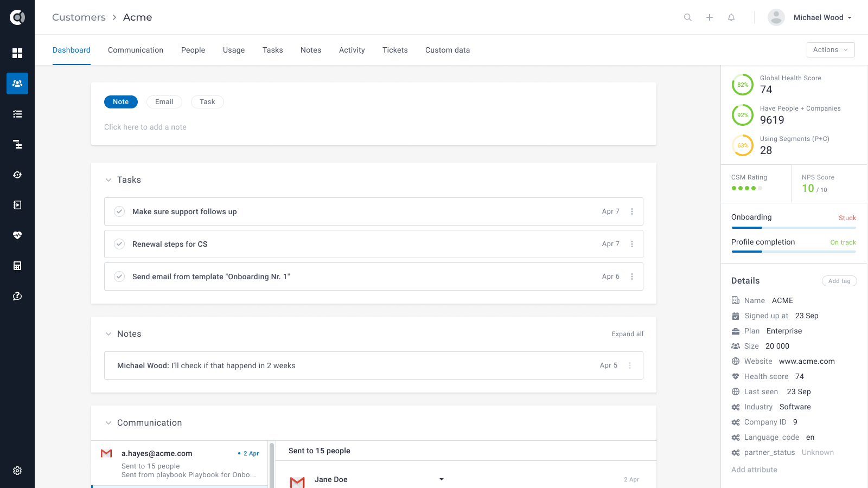The width and height of the screenshot is (868, 488).
Task: Click the CSM Rating dots
Action: [747, 188]
